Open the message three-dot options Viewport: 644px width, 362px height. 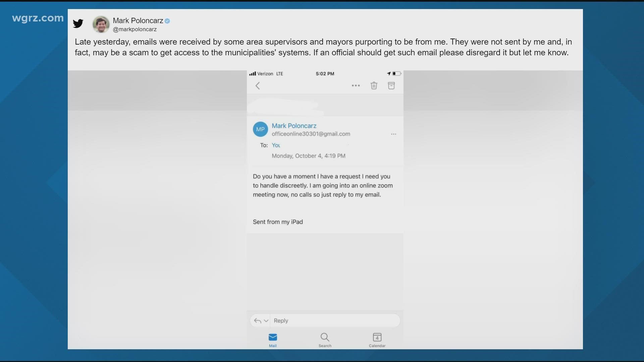click(394, 134)
